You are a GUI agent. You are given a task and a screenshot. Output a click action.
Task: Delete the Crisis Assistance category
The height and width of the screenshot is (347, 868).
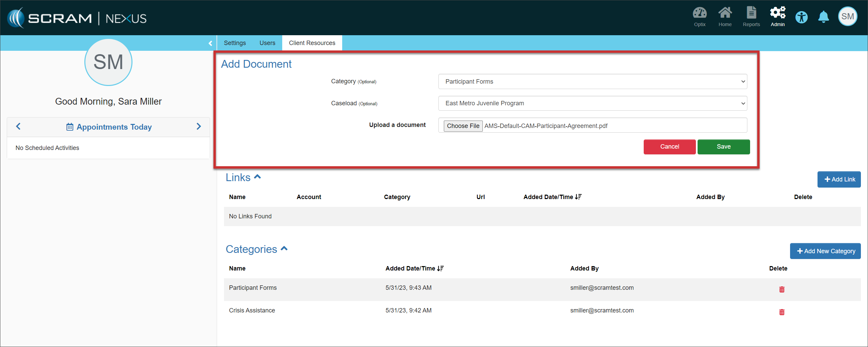coord(782,312)
